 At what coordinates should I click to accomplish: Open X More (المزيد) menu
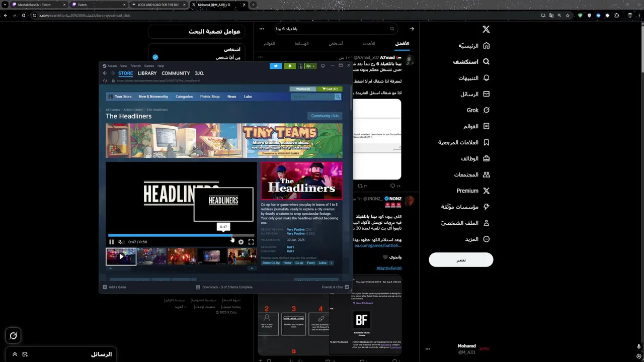click(477, 239)
